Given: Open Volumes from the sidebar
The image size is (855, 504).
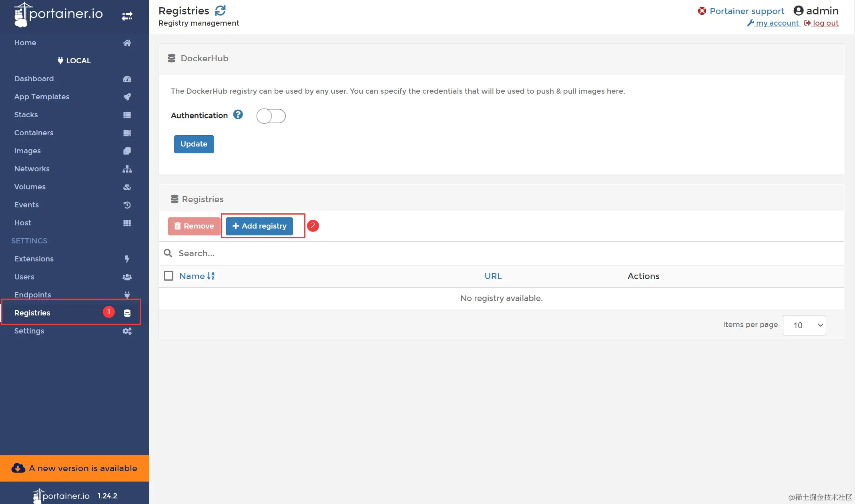Looking at the screenshot, I should [x=30, y=187].
